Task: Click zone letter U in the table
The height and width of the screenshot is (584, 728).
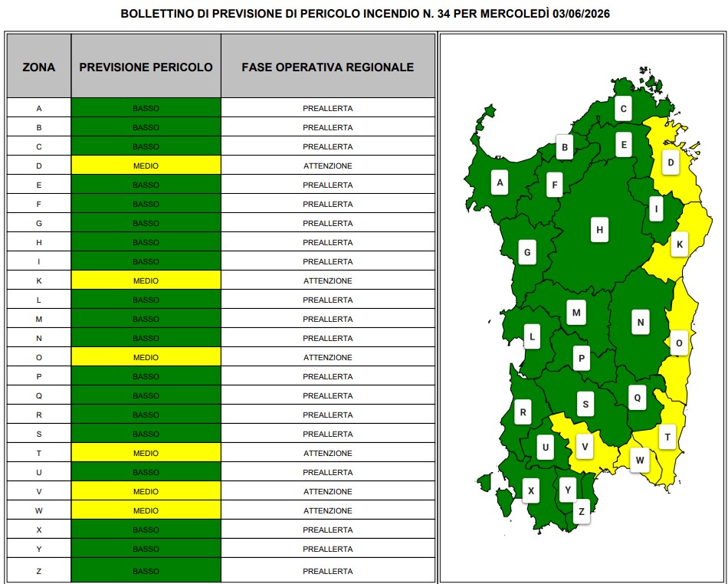Action: tap(39, 472)
